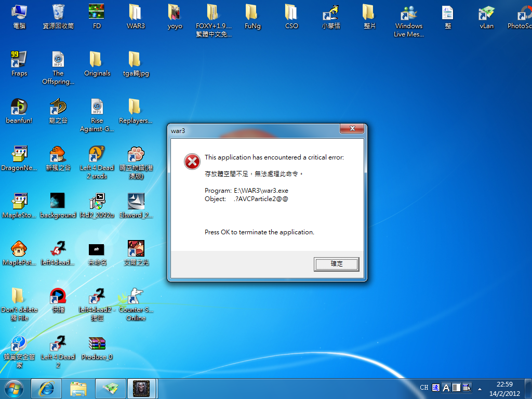Show hidden system tray icons

coord(480,389)
